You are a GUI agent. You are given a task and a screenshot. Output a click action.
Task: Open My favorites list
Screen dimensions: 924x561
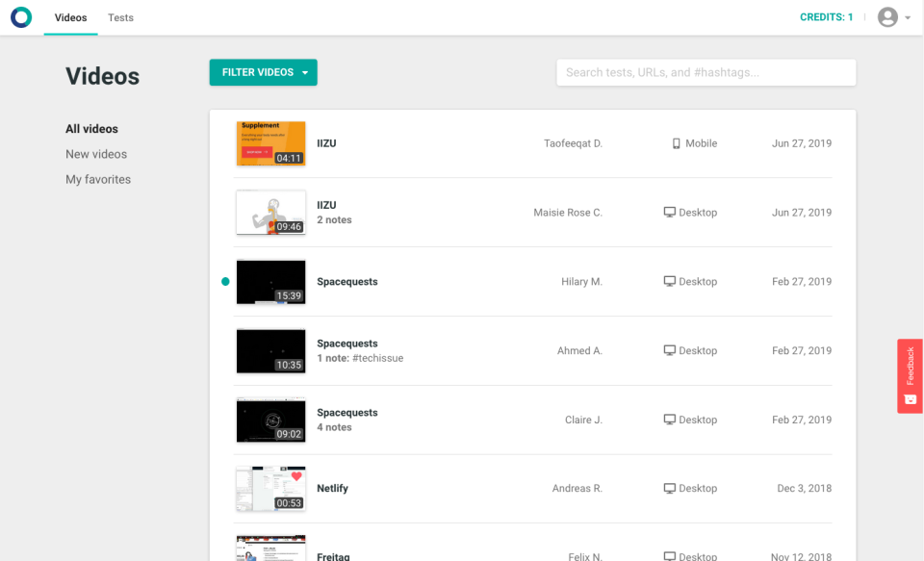(x=98, y=179)
